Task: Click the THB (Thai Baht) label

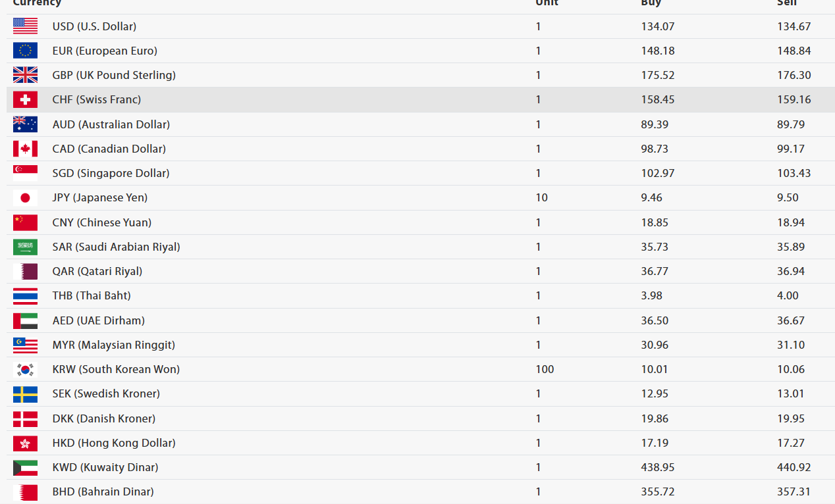Action: [x=92, y=295]
